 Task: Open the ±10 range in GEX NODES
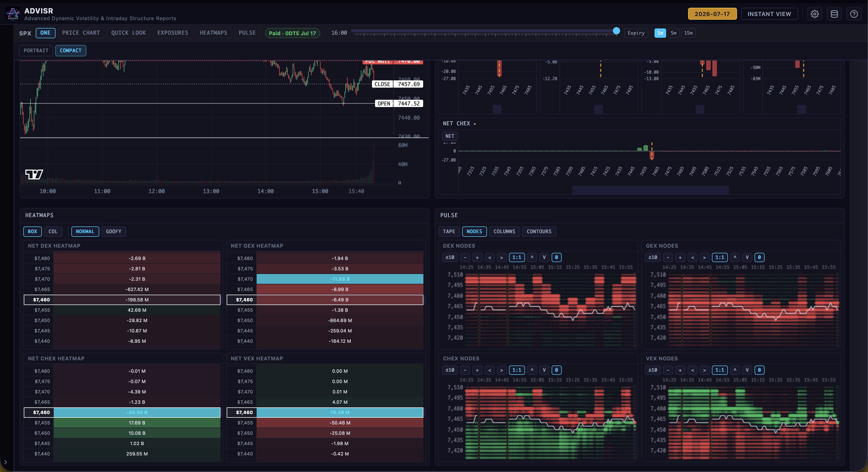coord(653,257)
